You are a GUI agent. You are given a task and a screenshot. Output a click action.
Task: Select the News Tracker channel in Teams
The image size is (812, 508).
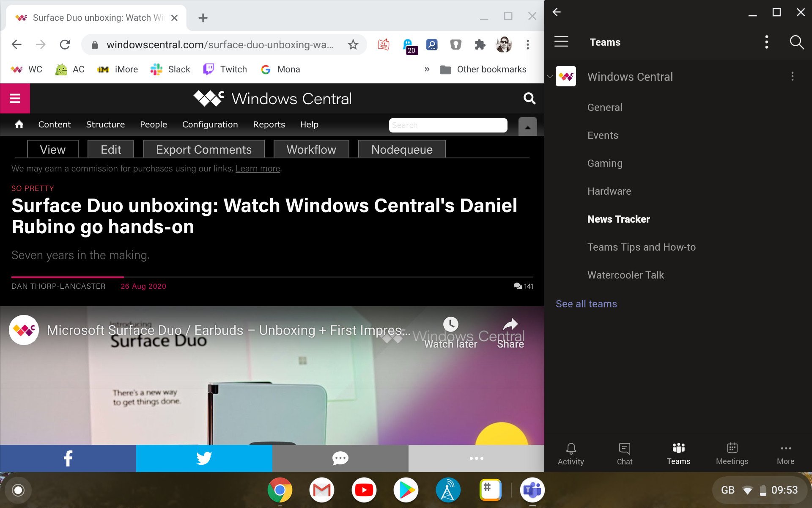click(618, 218)
